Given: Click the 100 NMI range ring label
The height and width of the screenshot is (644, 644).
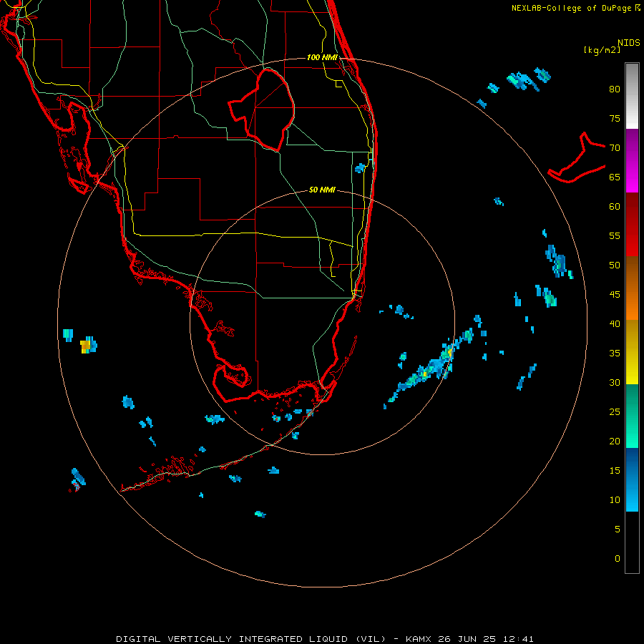Looking at the screenshot, I should pos(323,57).
